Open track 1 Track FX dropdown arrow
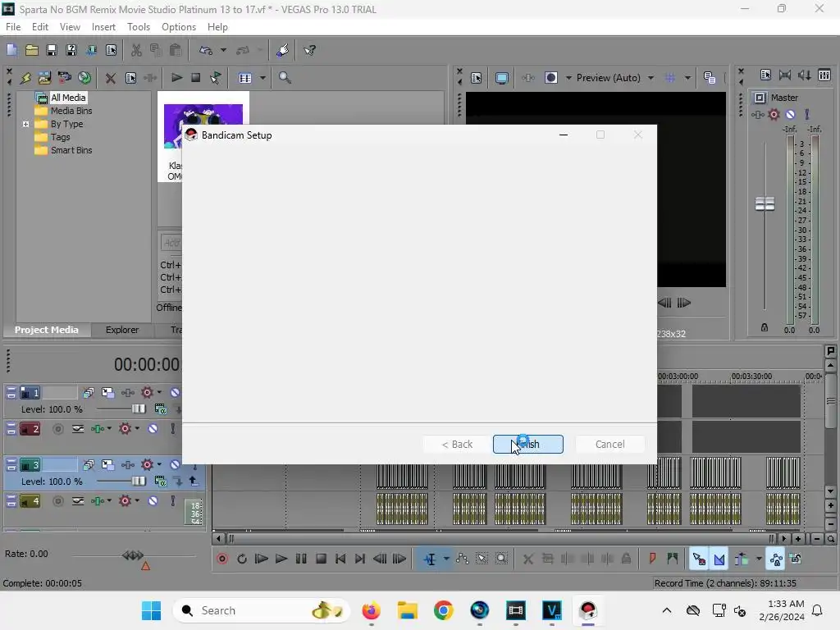Screen dimensions: 840x630 coord(159,392)
